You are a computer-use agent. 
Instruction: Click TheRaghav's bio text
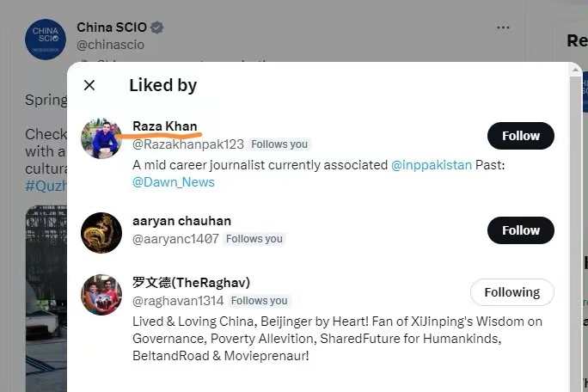[335, 338]
